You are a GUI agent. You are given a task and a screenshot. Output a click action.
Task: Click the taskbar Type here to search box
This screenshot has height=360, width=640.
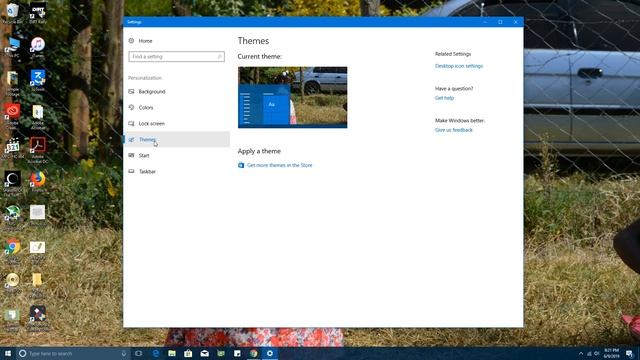tap(73, 353)
